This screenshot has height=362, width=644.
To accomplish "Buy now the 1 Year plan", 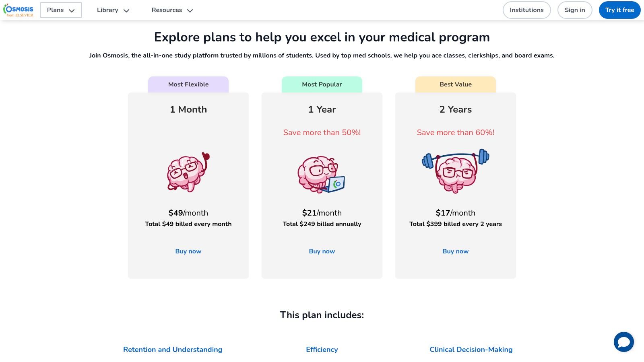I will click(322, 251).
